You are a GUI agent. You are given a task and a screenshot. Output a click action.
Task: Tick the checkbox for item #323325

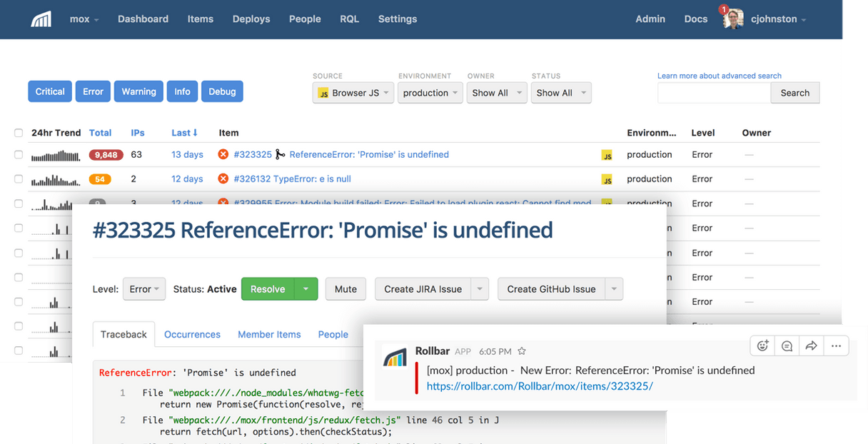pyautogui.click(x=19, y=154)
